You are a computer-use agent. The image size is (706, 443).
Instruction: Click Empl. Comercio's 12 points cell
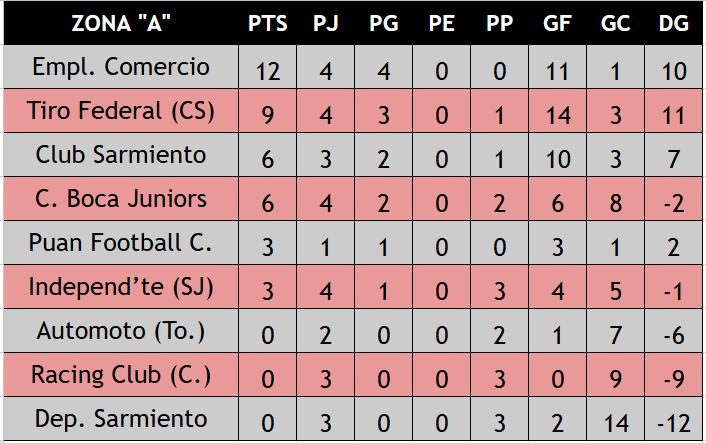(x=267, y=71)
